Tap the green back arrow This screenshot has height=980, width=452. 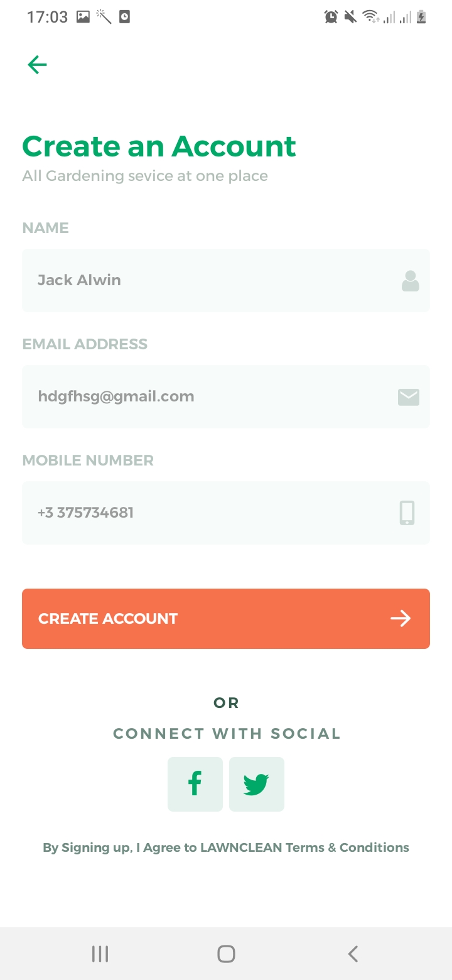pyautogui.click(x=37, y=65)
